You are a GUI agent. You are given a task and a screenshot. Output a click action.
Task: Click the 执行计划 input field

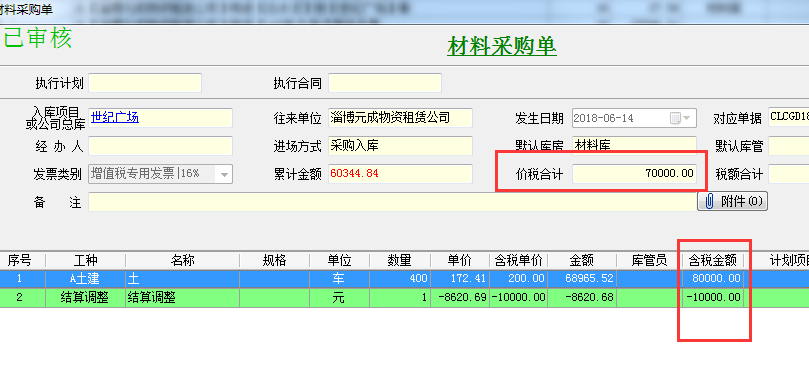click(x=145, y=83)
